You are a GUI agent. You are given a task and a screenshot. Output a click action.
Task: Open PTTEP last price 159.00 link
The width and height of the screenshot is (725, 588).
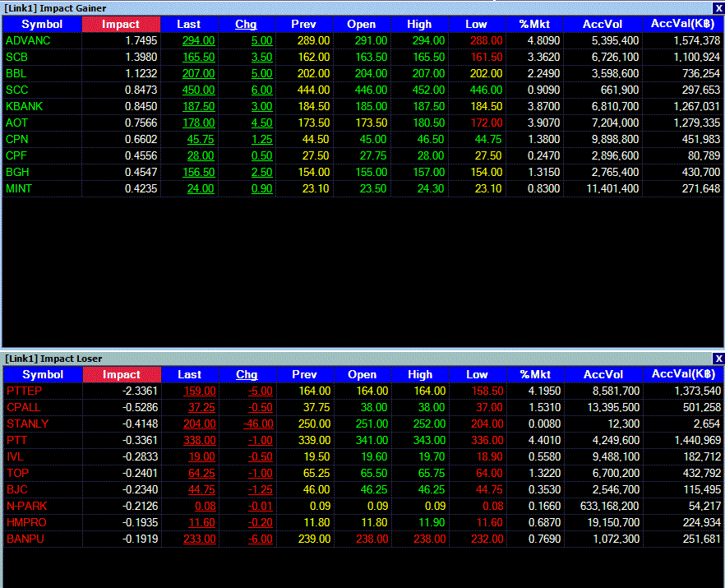200,391
